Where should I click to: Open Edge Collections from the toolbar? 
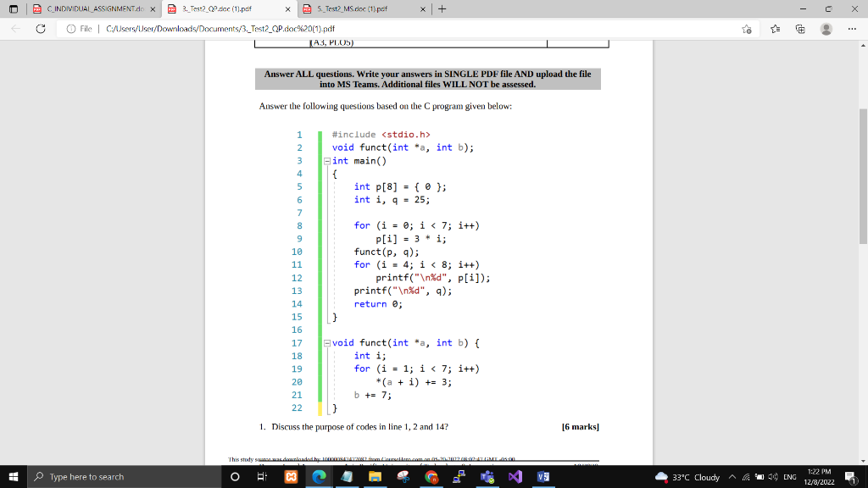click(801, 28)
